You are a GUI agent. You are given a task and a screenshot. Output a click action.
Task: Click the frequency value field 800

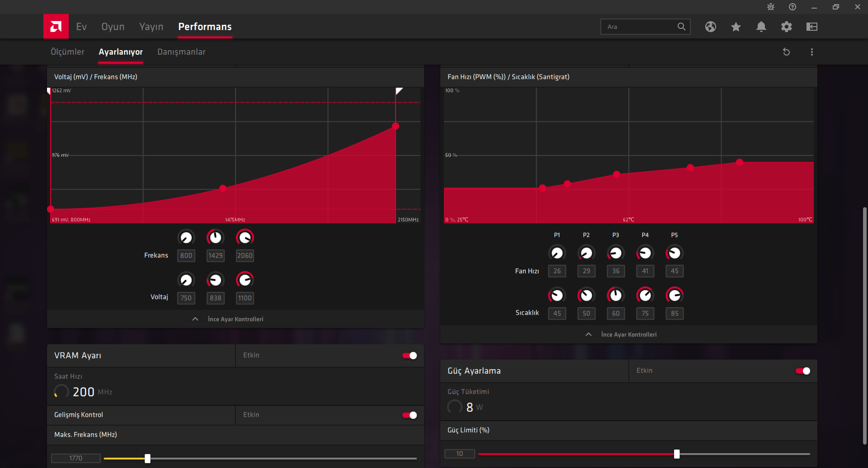click(186, 256)
